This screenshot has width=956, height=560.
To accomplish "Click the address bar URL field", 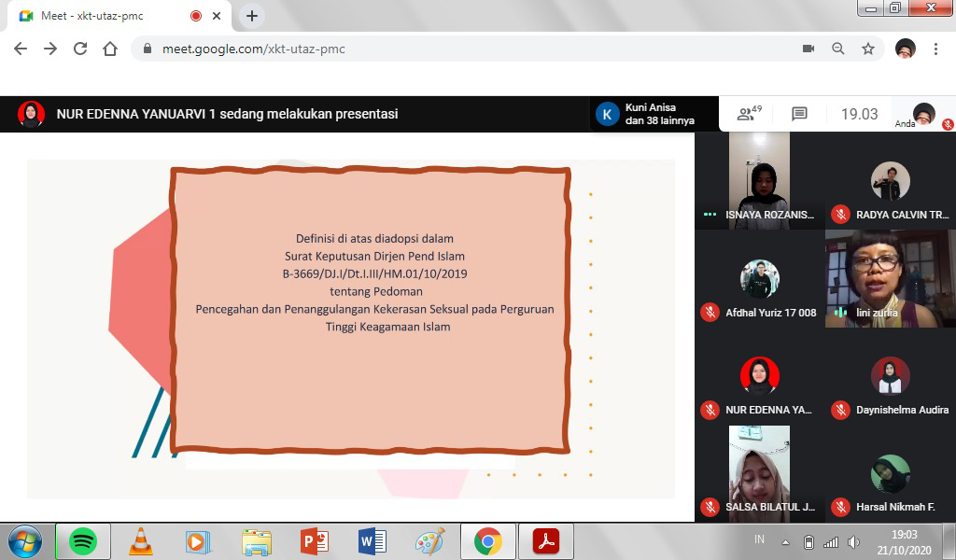I will click(x=467, y=49).
